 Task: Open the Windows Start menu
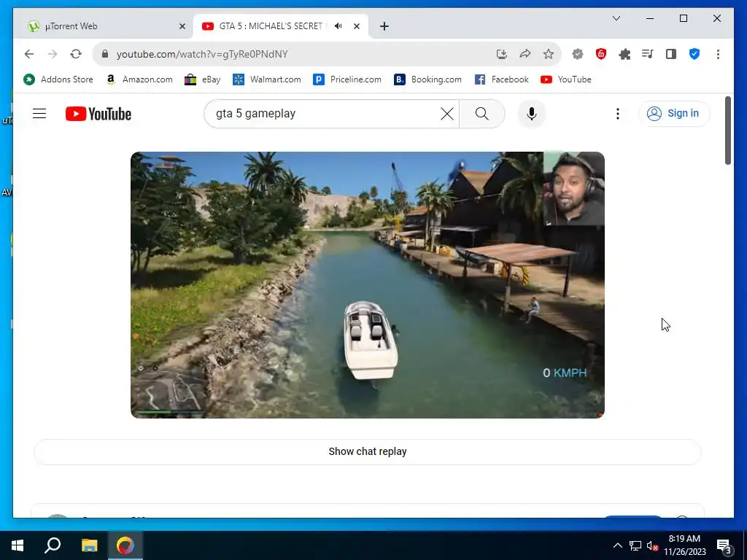pyautogui.click(x=18, y=545)
